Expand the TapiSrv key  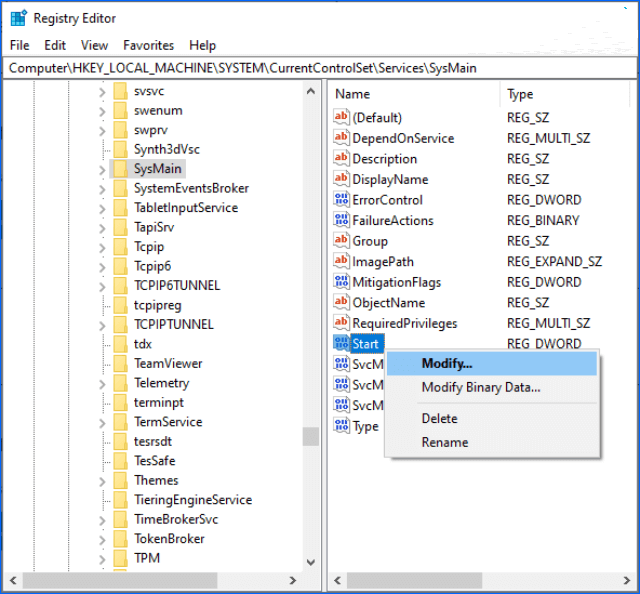click(102, 228)
